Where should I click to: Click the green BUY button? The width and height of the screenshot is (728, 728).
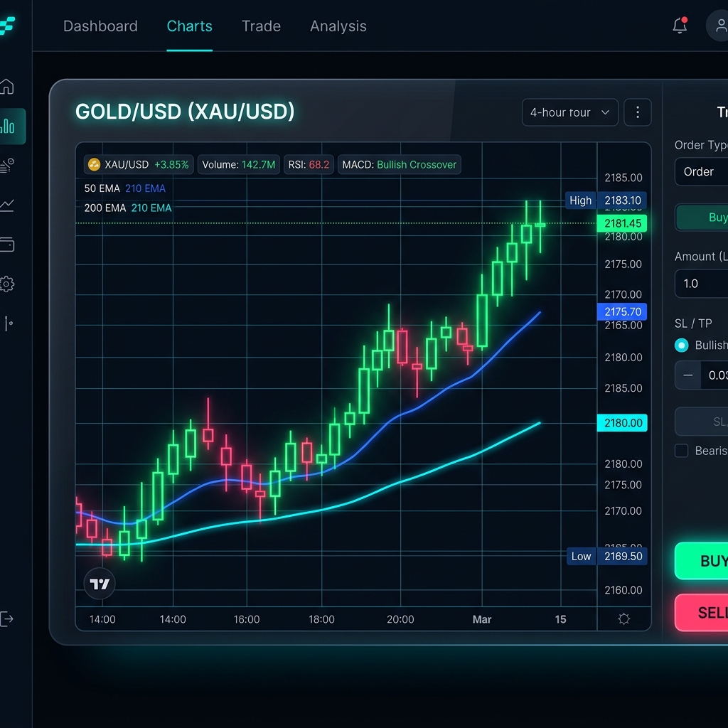(x=701, y=561)
